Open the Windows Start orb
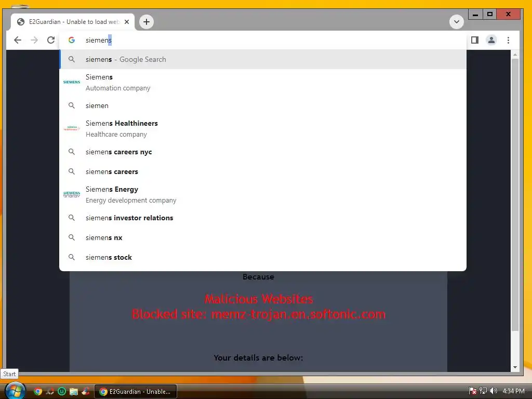Screen dimensions: 532x399 (x=15, y=391)
